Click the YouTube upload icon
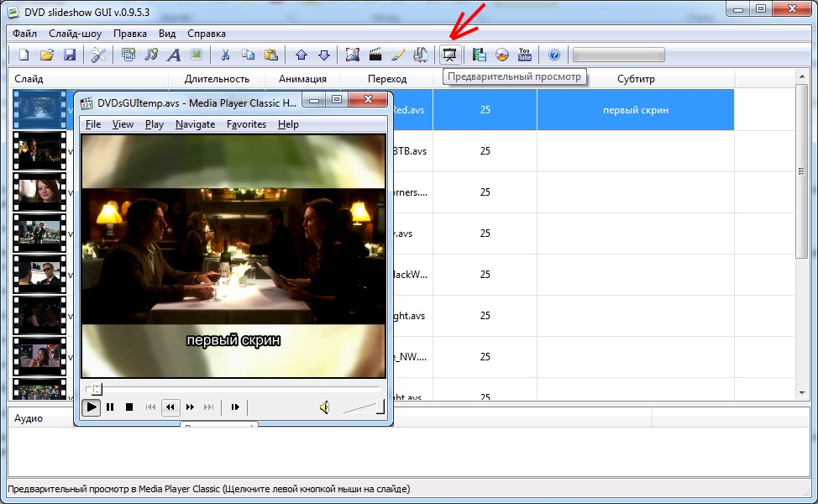The height and width of the screenshot is (504, 818). point(525,55)
